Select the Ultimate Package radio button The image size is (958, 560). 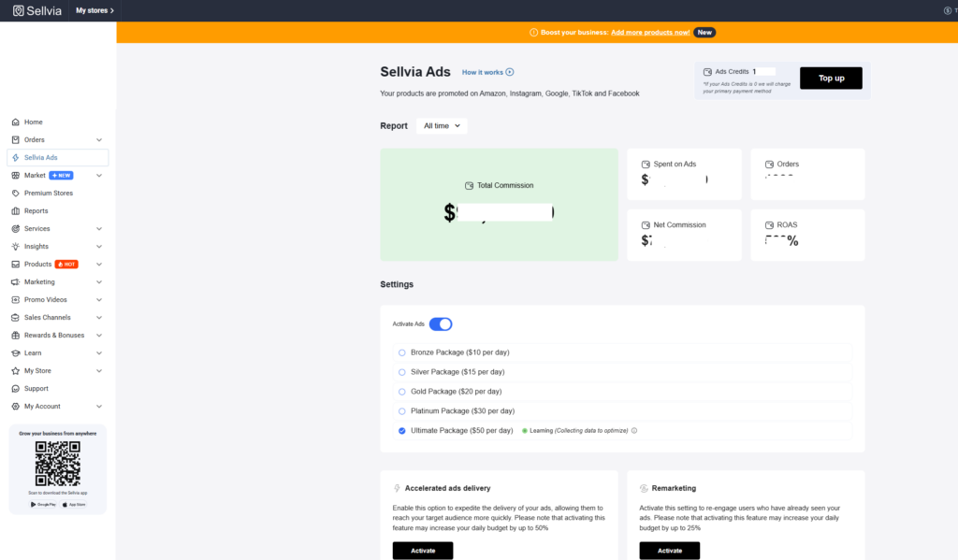point(402,431)
